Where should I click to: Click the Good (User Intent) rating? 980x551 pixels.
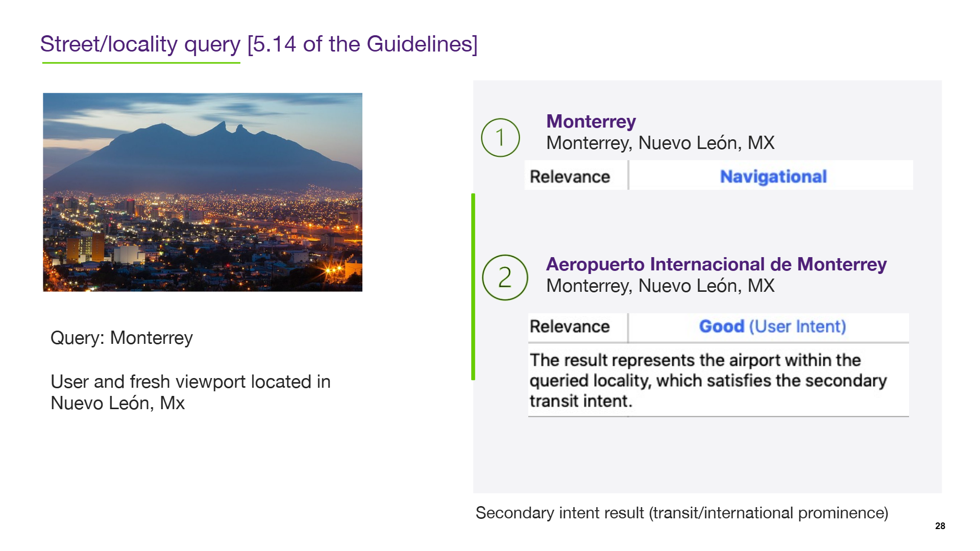click(772, 327)
